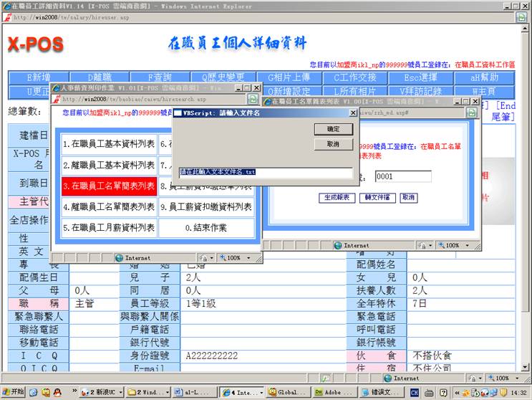Screen dimensions: 532x400
Task: Expand zoom 100% dropdown in report popup
Action: 470,245
